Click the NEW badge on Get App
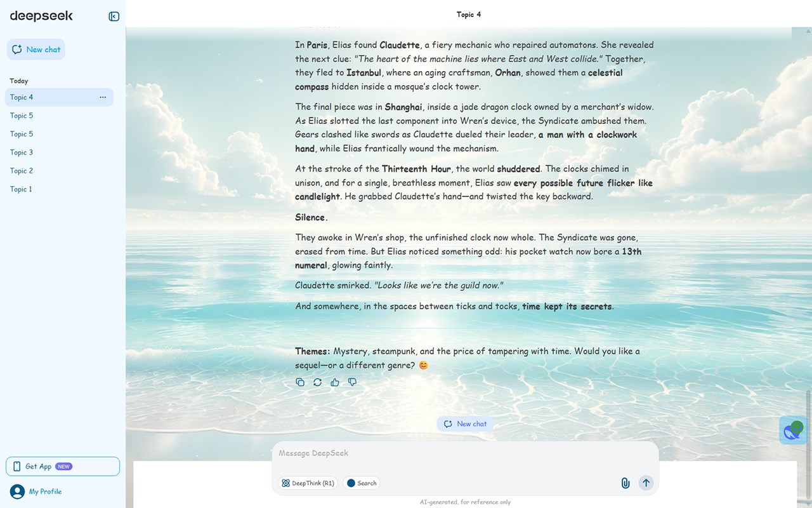 [x=63, y=466]
